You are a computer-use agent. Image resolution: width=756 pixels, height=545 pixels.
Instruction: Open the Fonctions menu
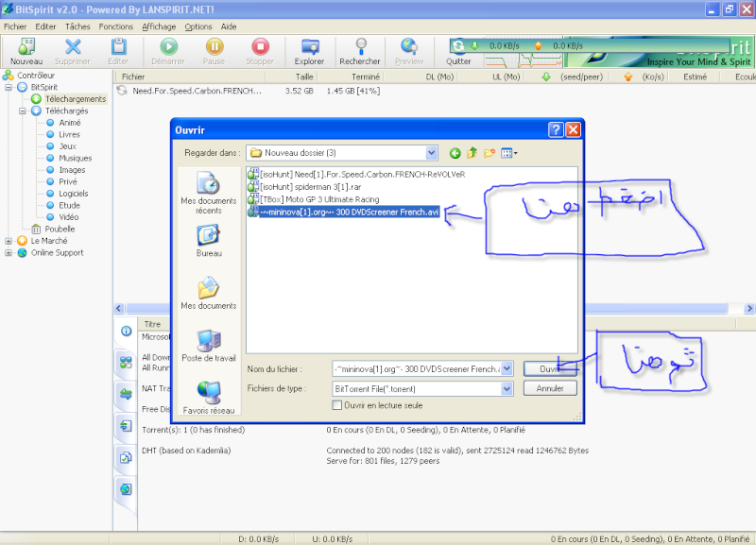(x=115, y=26)
